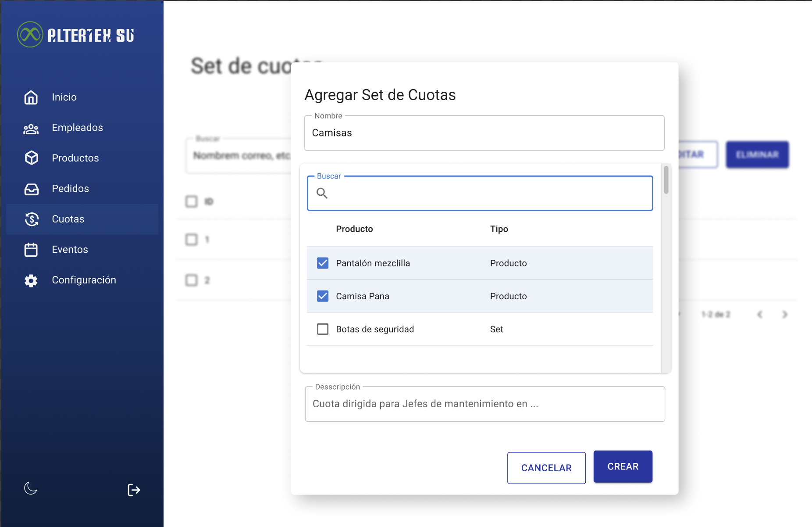Click Producto column header
812x527 pixels.
pyautogui.click(x=354, y=229)
